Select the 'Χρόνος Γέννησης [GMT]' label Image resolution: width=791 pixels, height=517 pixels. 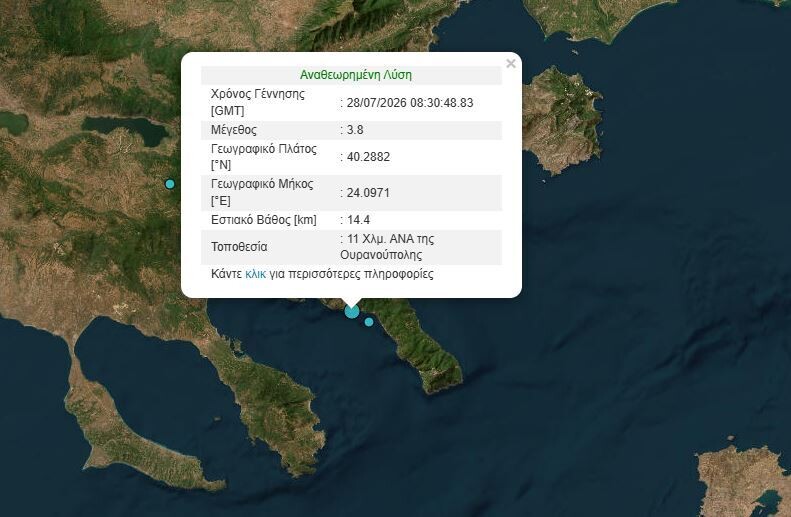click(x=258, y=102)
